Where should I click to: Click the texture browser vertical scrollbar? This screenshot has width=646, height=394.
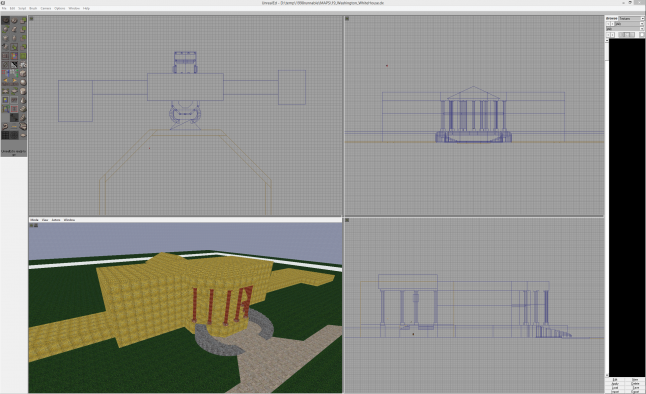click(x=606, y=207)
